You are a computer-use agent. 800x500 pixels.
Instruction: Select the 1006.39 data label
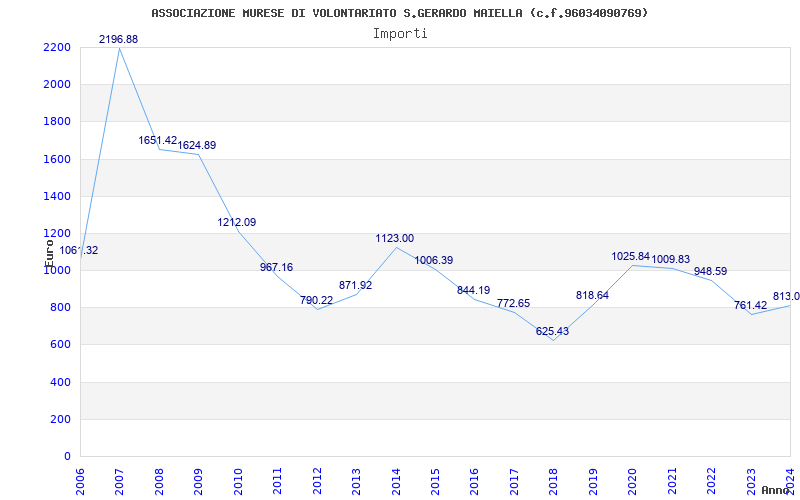[x=434, y=261]
